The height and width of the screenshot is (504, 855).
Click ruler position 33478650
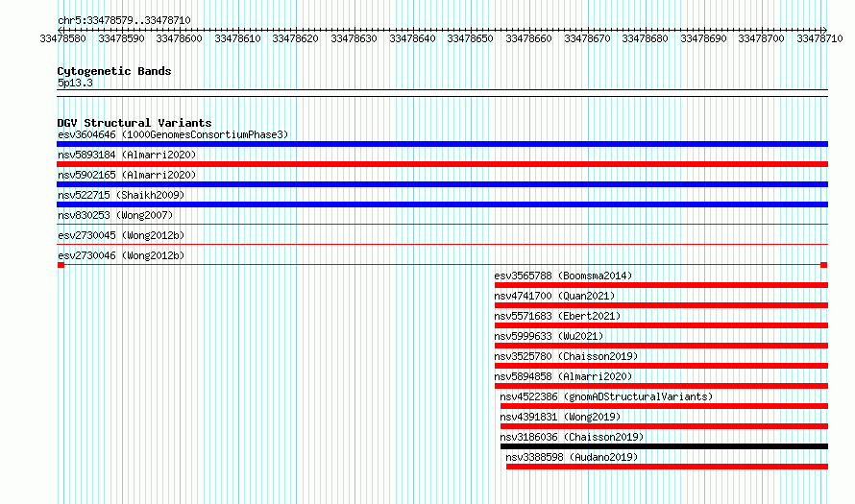point(470,38)
